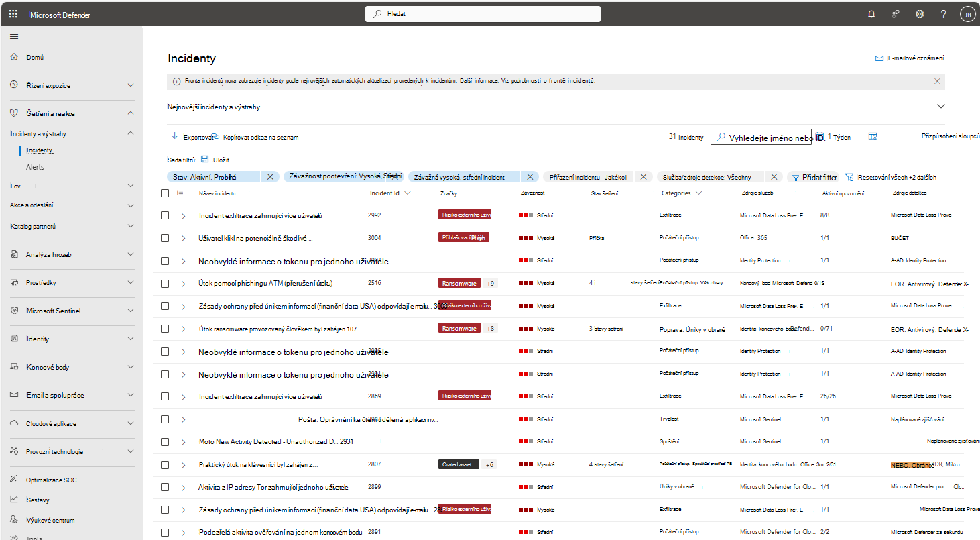
Task: Open the Alerts navigation item
Action: click(35, 167)
